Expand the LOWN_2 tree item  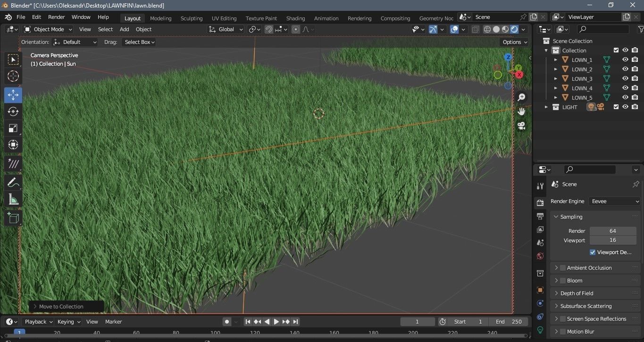coord(556,69)
